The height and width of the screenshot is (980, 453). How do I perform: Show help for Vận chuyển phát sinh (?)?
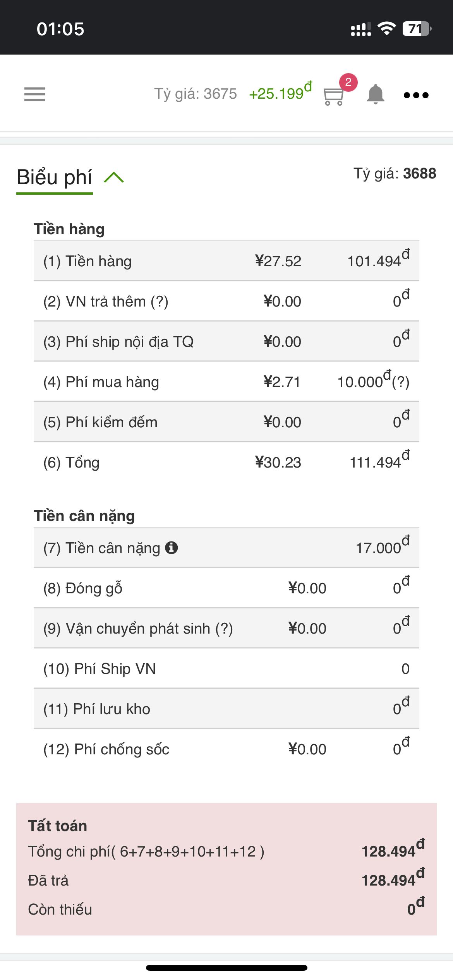tap(224, 629)
